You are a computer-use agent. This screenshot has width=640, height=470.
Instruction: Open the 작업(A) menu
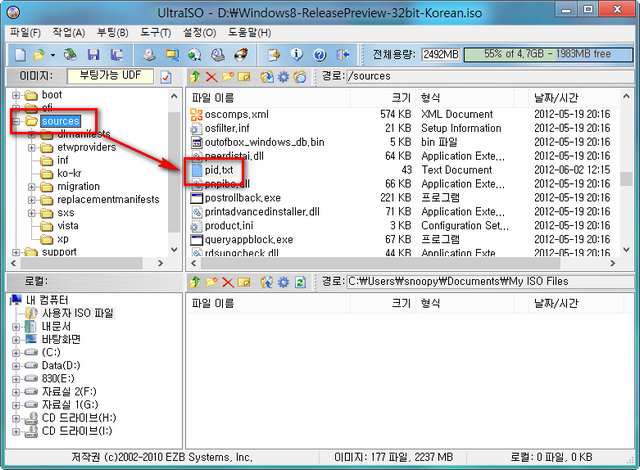tap(69, 33)
